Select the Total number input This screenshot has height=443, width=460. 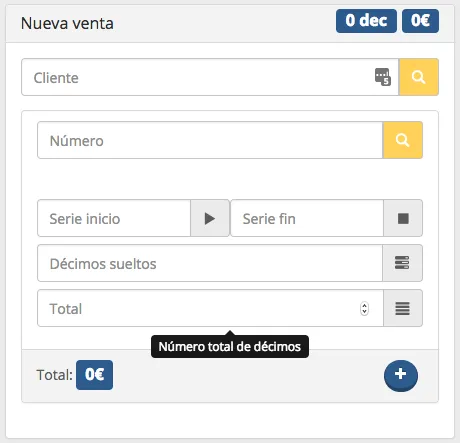210,308
